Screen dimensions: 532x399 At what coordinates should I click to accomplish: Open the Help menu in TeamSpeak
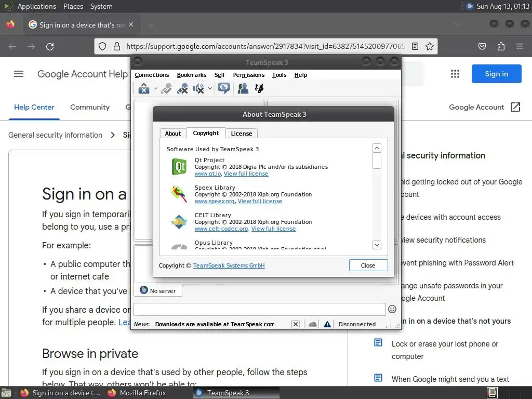click(300, 75)
